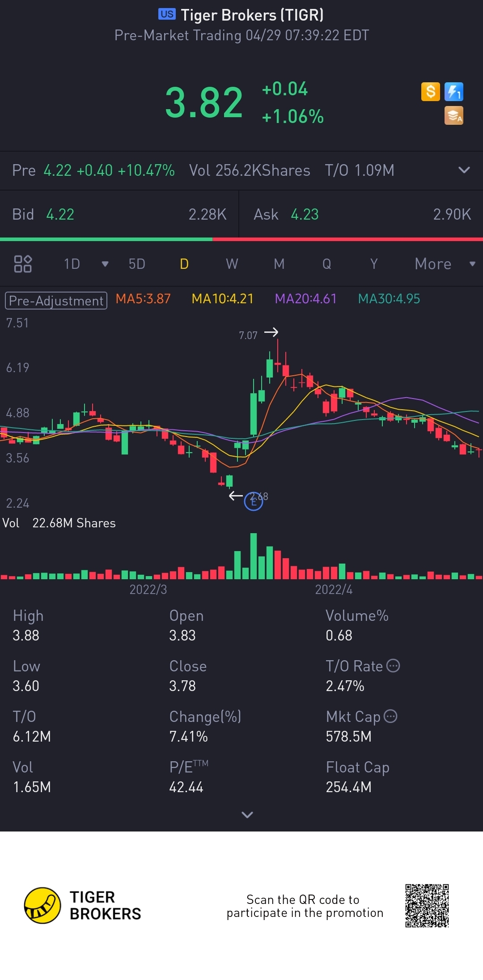
Task: Tap the Float Cap 254.4M stat
Action: pyautogui.click(x=357, y=777)
